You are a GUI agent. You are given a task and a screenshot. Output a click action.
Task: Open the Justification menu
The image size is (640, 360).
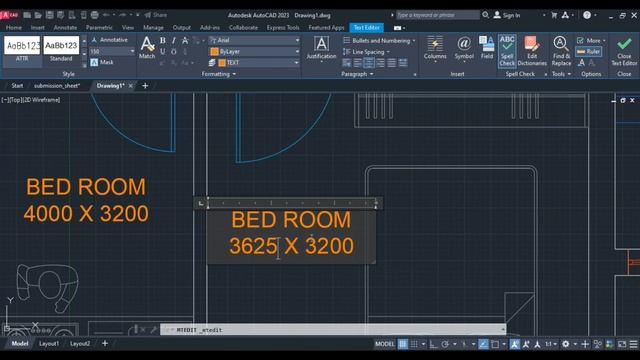321,49
